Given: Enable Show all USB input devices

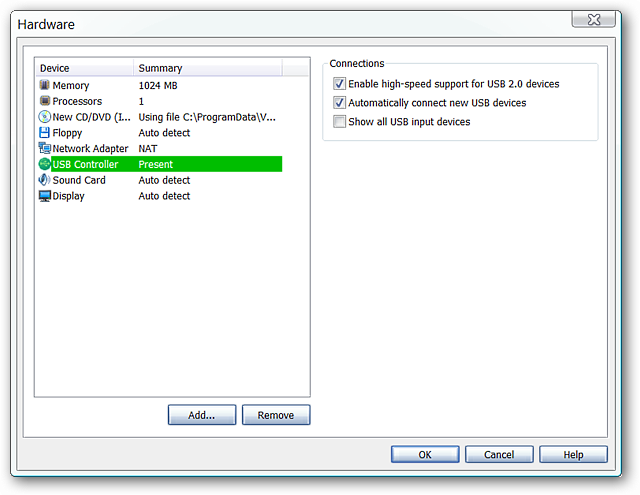Looking at the screenshot, I should [339, 122].
